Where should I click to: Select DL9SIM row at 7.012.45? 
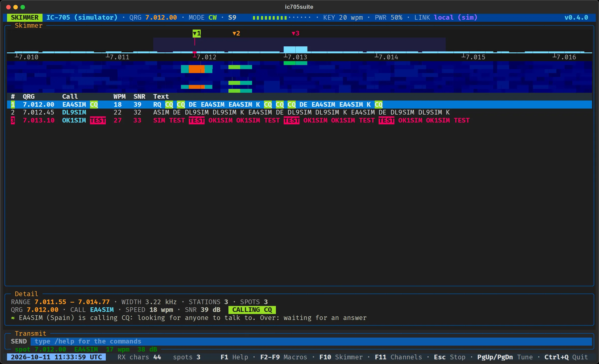click(299, 112)
